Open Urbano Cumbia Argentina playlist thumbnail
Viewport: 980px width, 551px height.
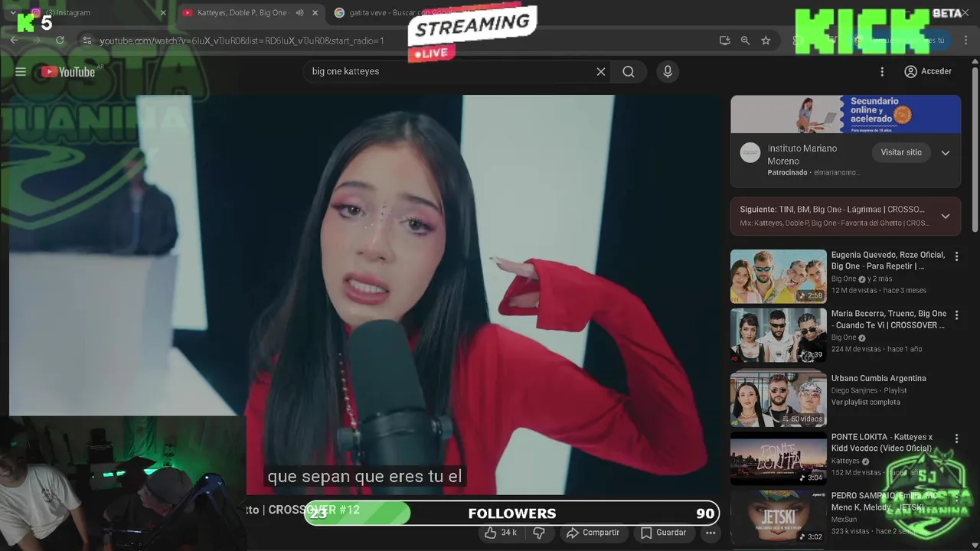coord(779,399)
